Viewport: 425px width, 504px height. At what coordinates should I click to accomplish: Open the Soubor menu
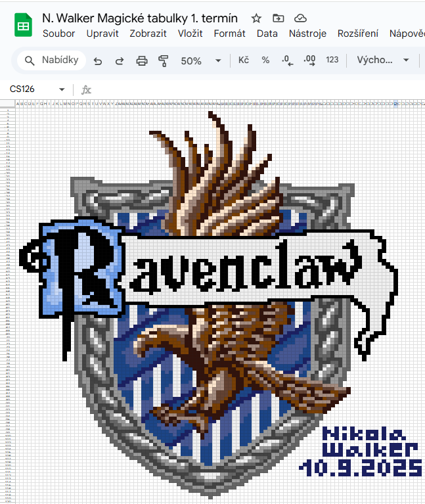click(x=58, y=34)
